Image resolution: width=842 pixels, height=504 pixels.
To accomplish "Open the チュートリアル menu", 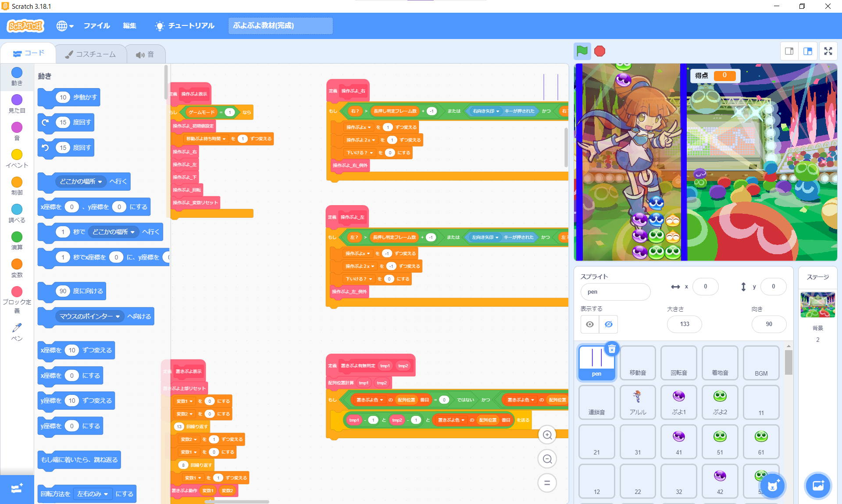I will [x=185, y=26].
